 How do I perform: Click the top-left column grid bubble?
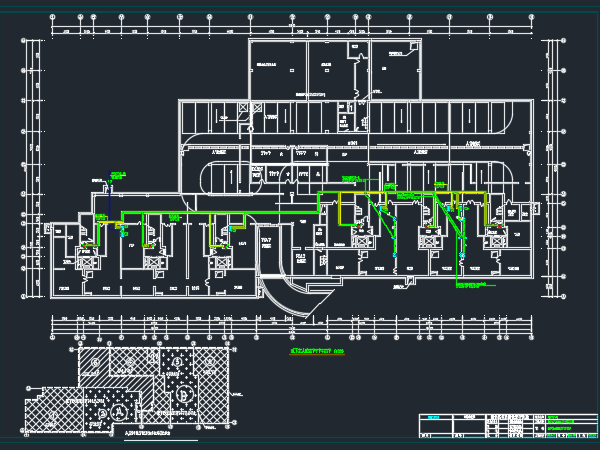(52, 17)
